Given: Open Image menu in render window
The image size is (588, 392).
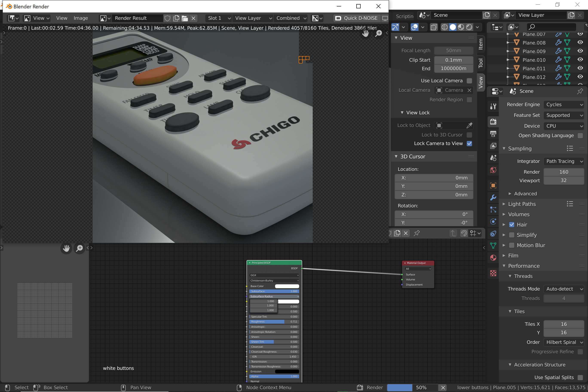Looking at the screenshot, I should point(81,18).
